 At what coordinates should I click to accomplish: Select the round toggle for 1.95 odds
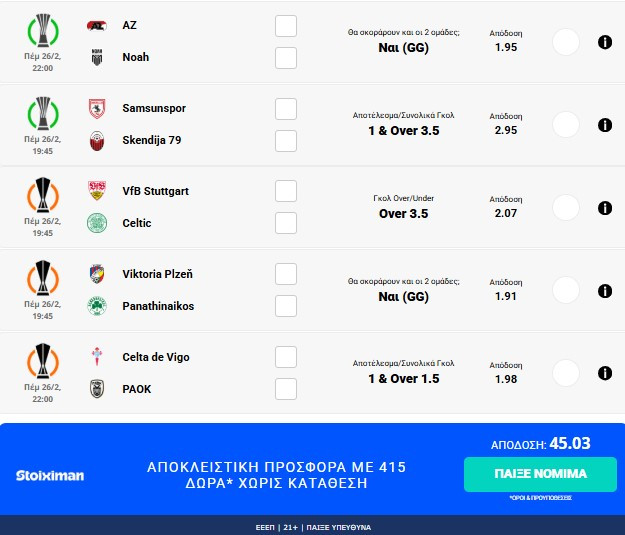[566, 42]
